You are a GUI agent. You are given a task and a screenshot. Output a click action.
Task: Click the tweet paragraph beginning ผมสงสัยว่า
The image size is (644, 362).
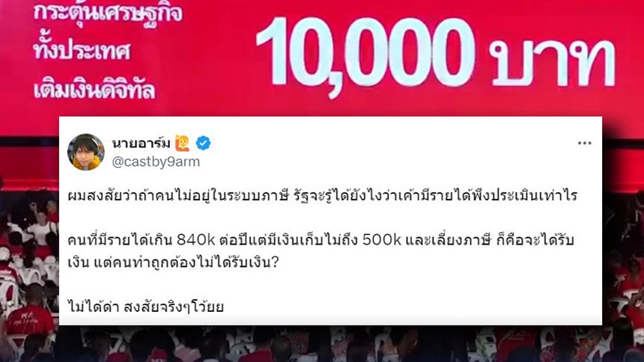[x=323, y=196]
